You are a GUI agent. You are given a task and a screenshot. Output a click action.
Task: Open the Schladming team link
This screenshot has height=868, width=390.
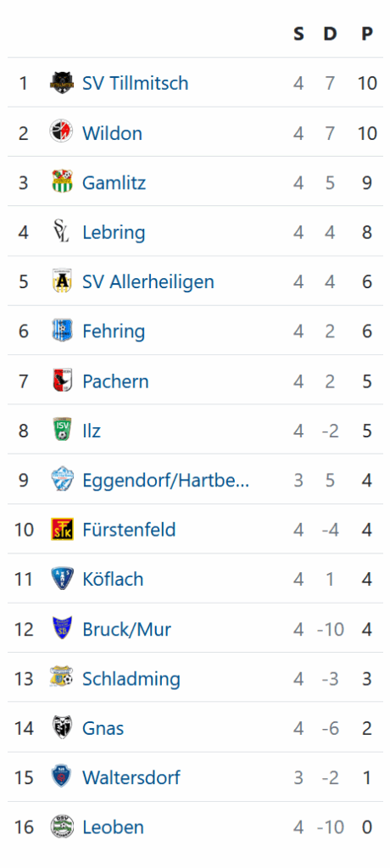tap(131, 679)
